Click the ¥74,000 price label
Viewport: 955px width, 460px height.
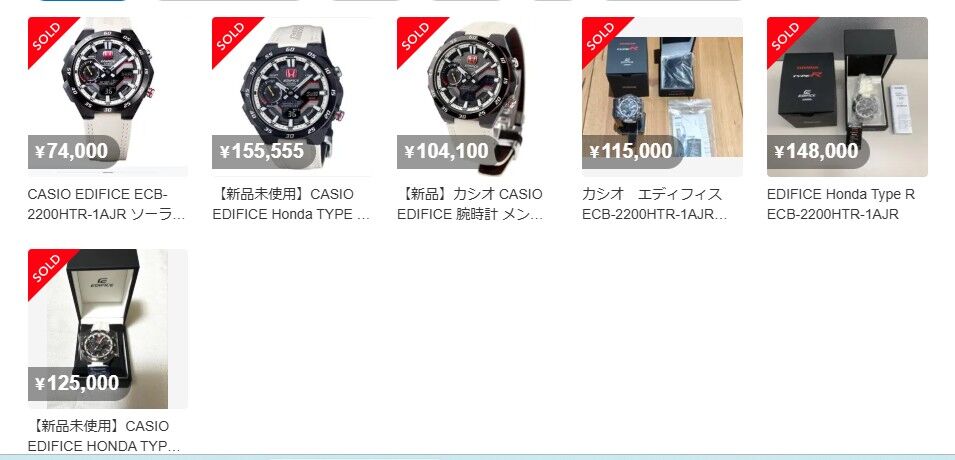pos(73,151)
